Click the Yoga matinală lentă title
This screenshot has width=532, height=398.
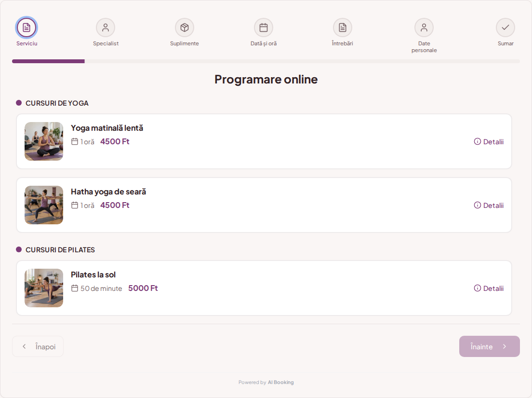pyautogui.click(x=107, y=128)
